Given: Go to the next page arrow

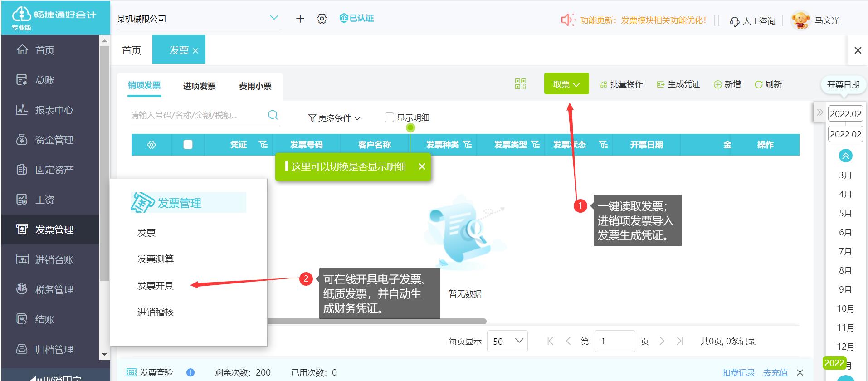Looking at the screenshot, I should pyautogui.click(x=662, y=341).
